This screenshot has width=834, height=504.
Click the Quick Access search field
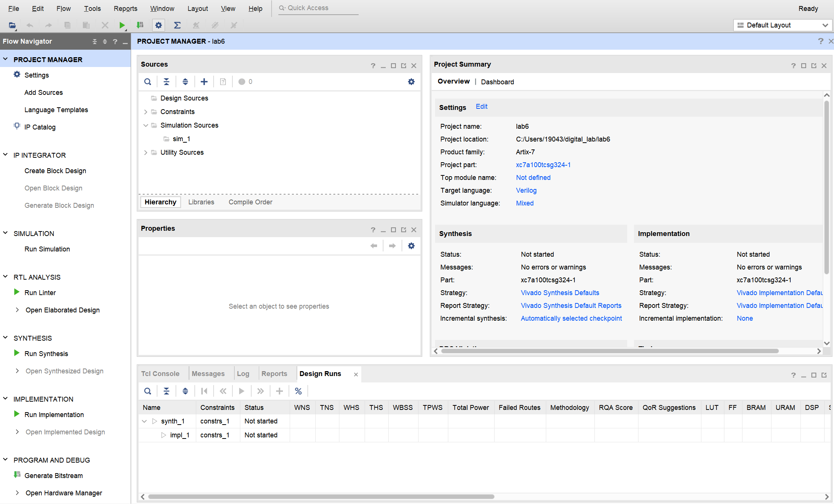(x=318, y=8)
